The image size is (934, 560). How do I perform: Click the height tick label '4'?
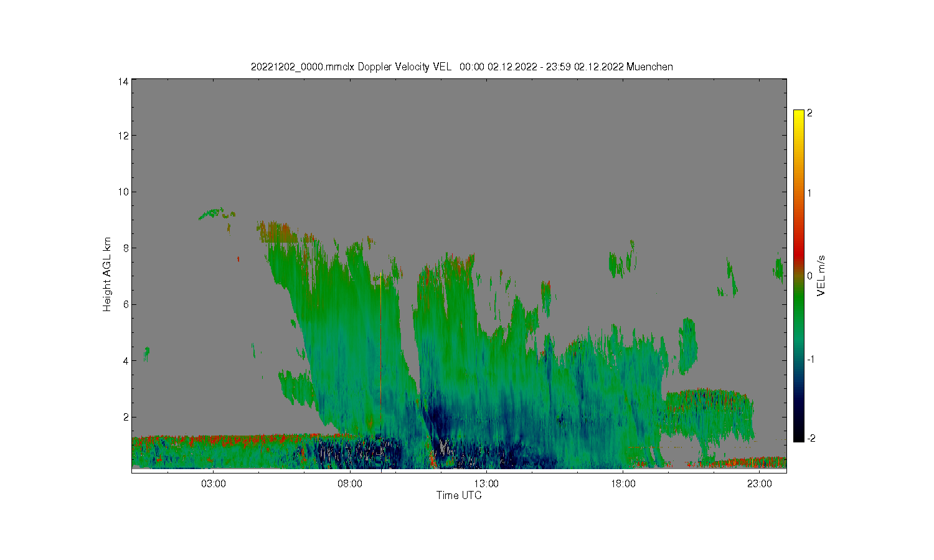[126, 360]
